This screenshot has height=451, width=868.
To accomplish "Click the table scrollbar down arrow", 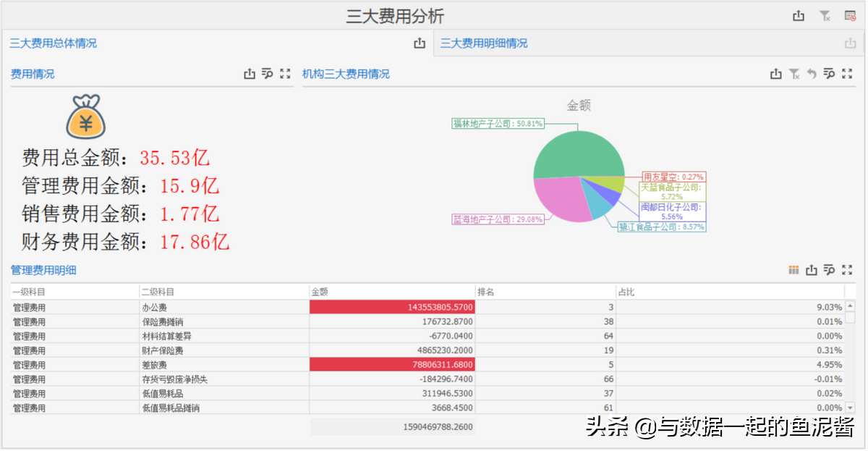I will click(851, 408).
